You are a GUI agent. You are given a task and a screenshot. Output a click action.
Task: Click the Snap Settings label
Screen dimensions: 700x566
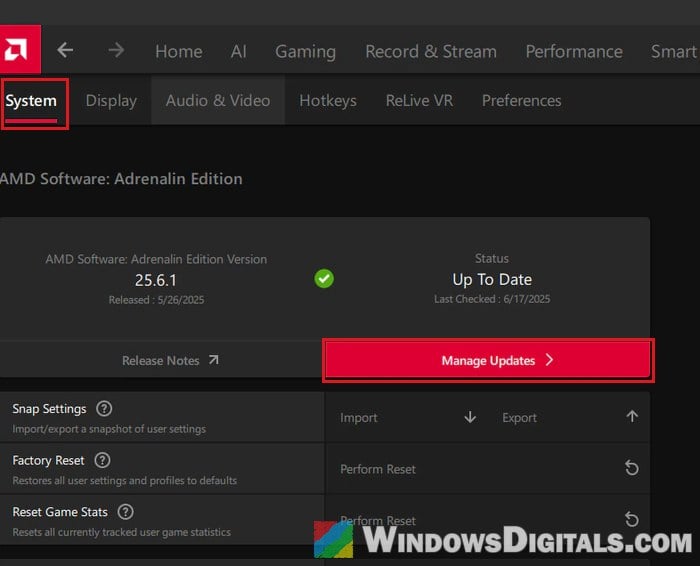pos(49,409)
